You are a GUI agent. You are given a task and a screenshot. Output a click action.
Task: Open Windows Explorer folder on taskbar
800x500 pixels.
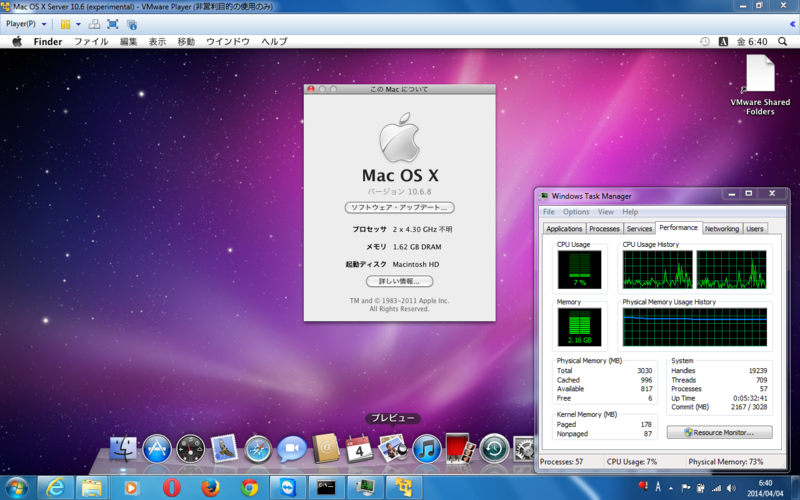pyautogui.click(x=91, y=487)
